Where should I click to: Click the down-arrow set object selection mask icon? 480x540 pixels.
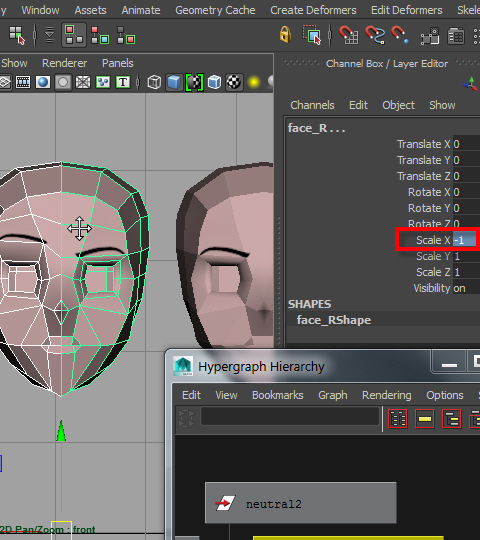[50, 35]
